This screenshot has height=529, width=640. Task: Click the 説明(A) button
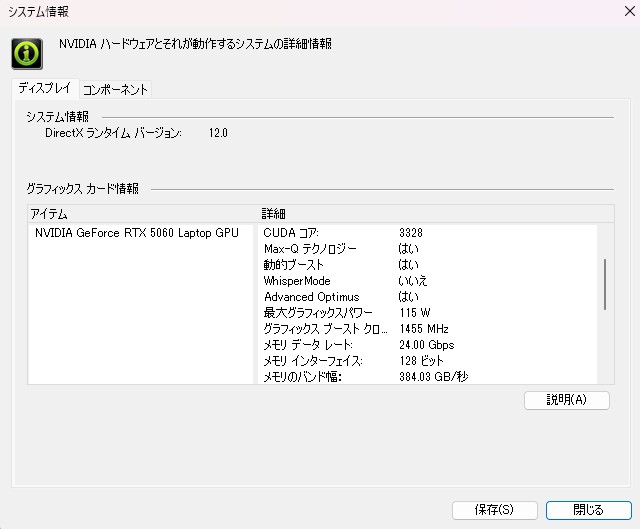coord(567,400)
